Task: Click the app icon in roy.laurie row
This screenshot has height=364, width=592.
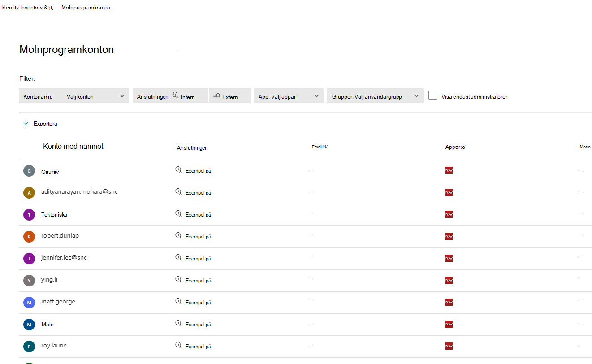Action: click(449, 346)
